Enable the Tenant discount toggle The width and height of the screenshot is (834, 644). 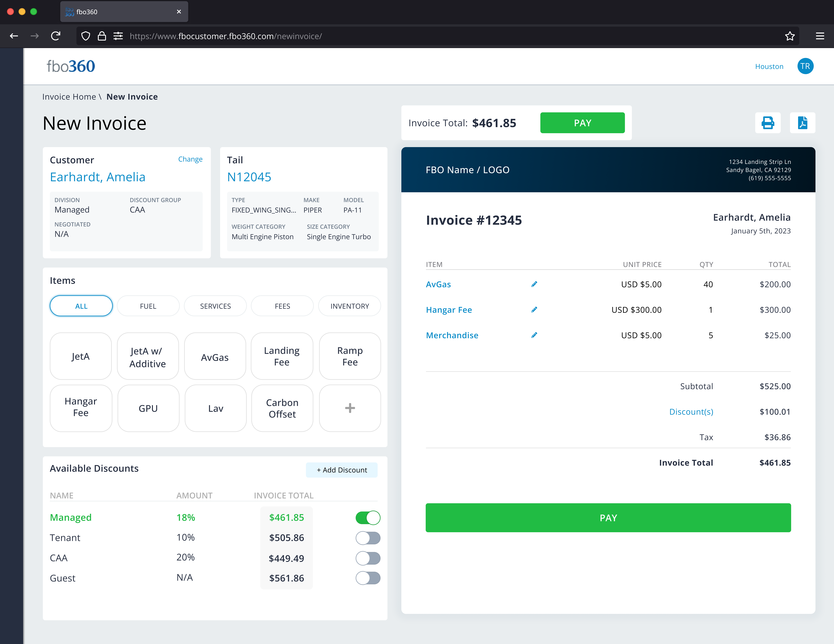tap(368, 538)
